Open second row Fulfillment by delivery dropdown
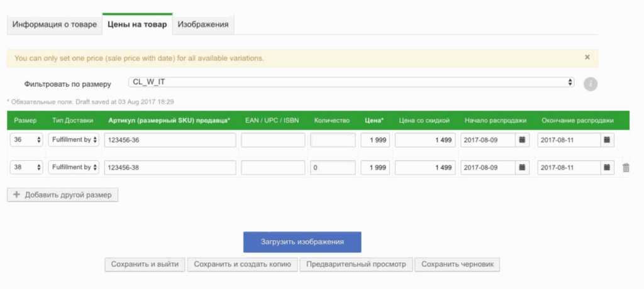 point(74,168)
